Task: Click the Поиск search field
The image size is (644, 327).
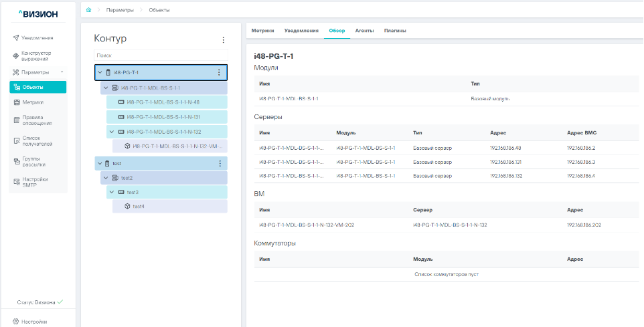Action: pyautogui.click(x=161, y=56)
